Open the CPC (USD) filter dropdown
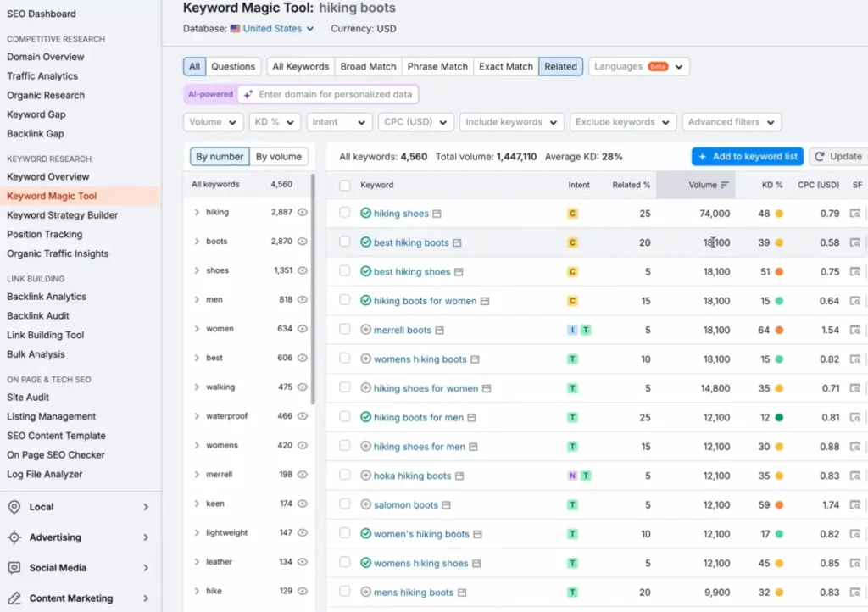The height and width of the screenshot is (612, 868). click(415, 122)
